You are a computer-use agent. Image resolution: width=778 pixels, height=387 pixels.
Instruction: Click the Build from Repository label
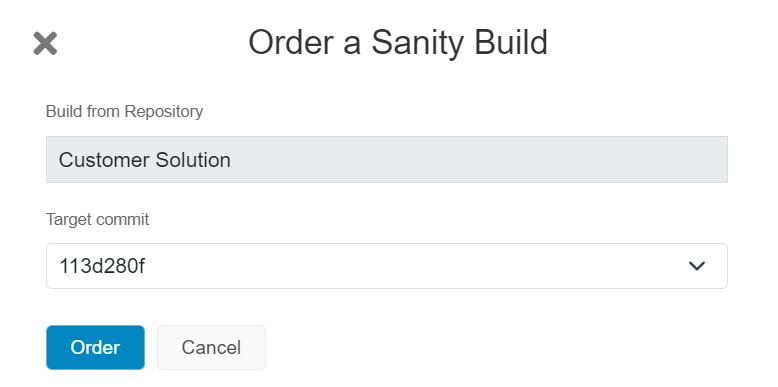(x=125, y=111)
